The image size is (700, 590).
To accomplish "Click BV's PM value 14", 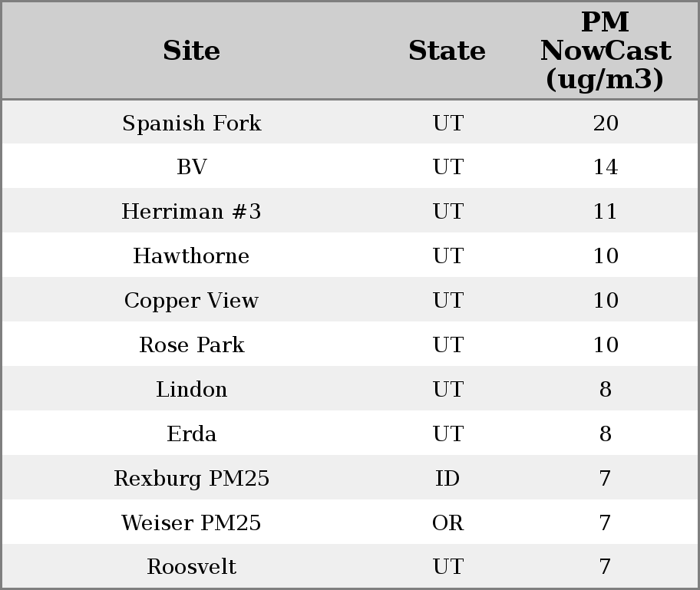I will 605,167.
